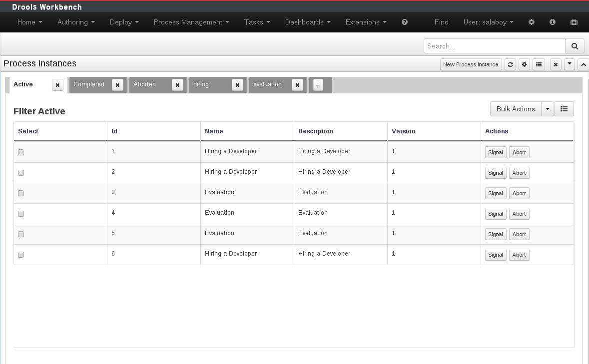589x364 pixels.
Task: Switch to the Completed tab
Action: [x=89, y=84]
